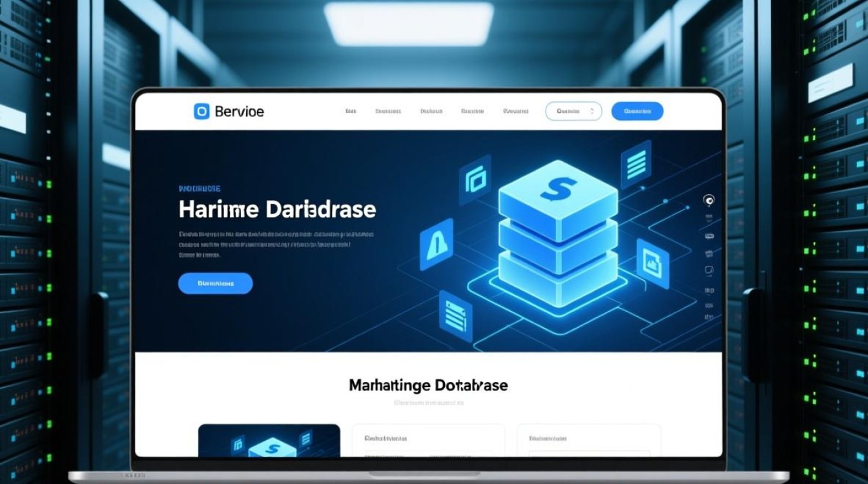Click the Bervioe brand name text

[239, 112]
